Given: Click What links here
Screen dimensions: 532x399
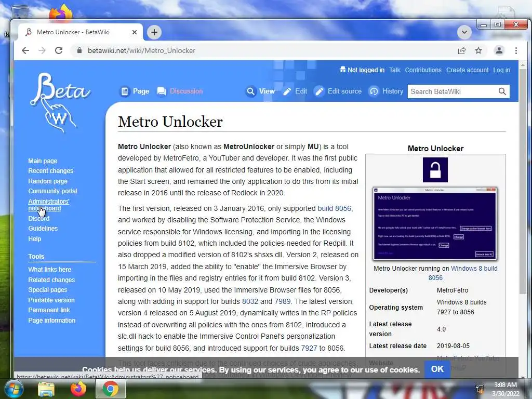Looking at the screenshot, I should click(49, 270).
